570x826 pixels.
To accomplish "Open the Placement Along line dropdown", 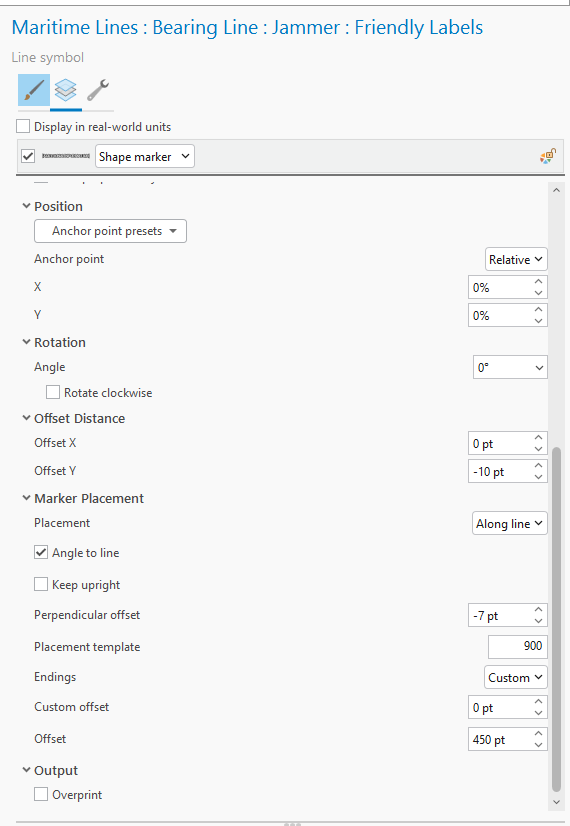I will pyautogui.click(x=509, y=524).
